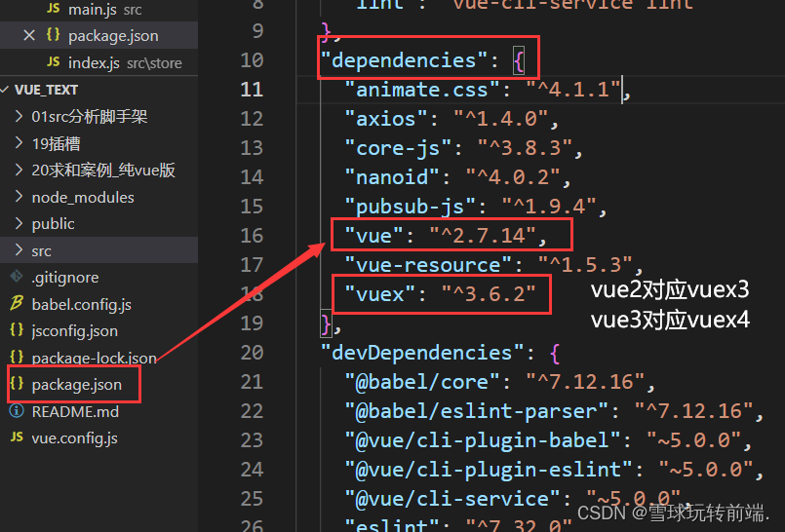Click the "vue-resource" dependency key
785x532 pixels.
[x=428, y=265]
